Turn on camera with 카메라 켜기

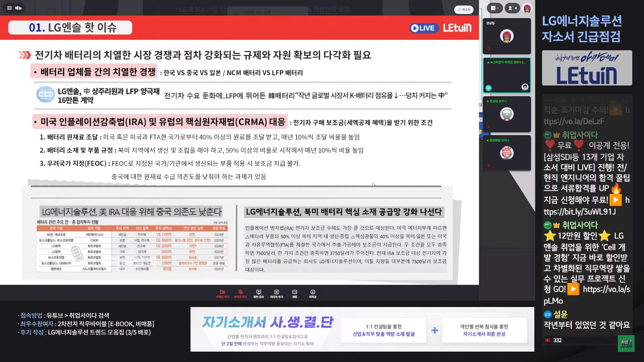[x=222, y=294]
